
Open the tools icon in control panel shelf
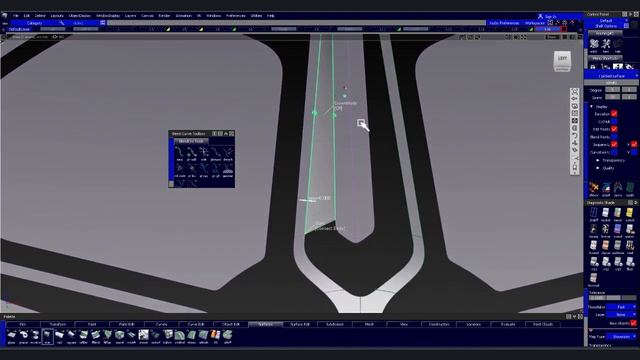606,44
